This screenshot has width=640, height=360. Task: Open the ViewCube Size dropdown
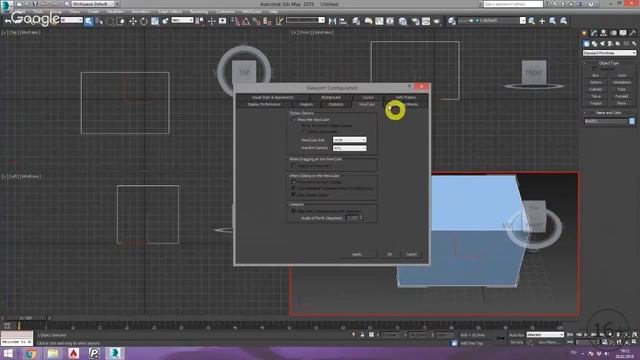tap(349, 140)
